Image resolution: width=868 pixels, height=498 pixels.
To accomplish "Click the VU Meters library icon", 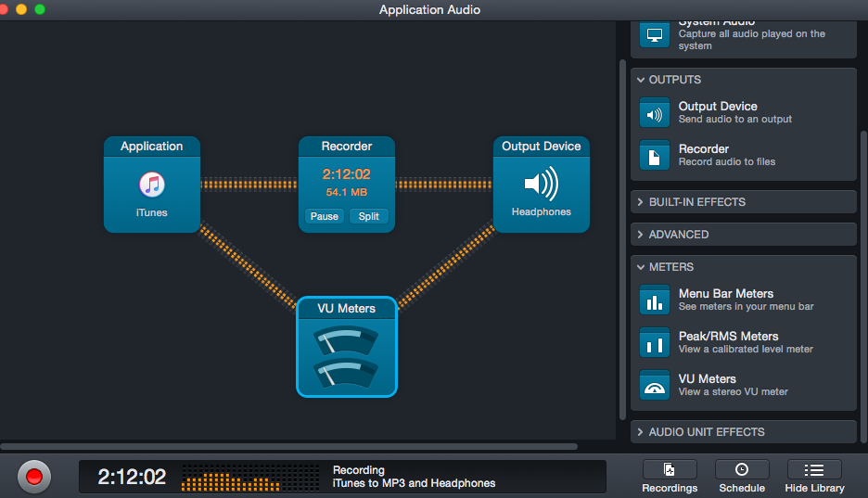I will pos(655,386).
